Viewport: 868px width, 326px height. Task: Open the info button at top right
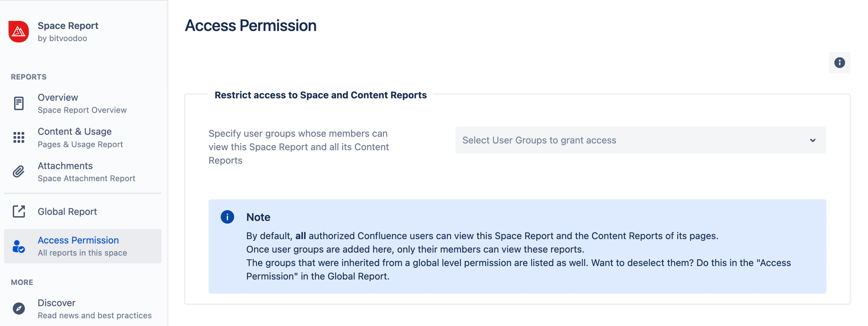[x=839, y=63]
